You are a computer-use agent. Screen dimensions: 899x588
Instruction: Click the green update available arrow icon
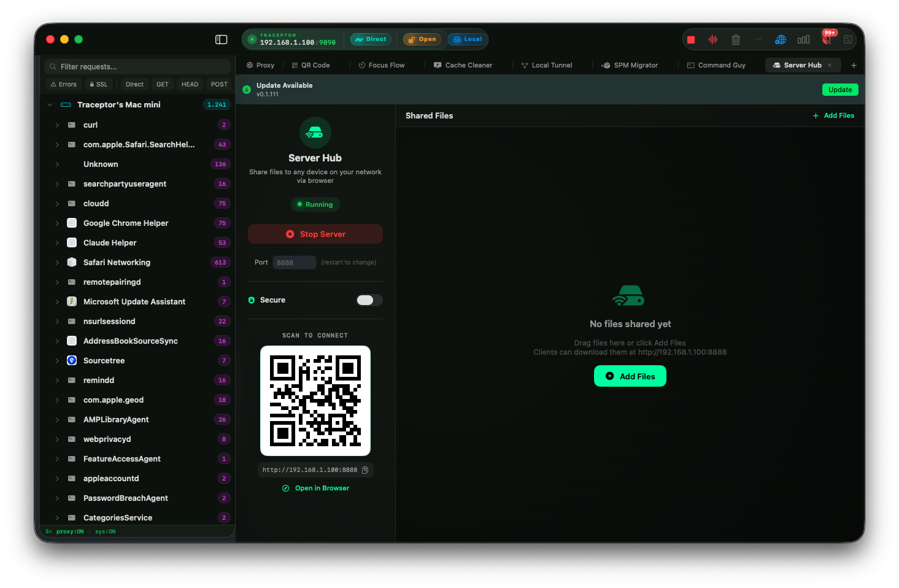point(247,90)
